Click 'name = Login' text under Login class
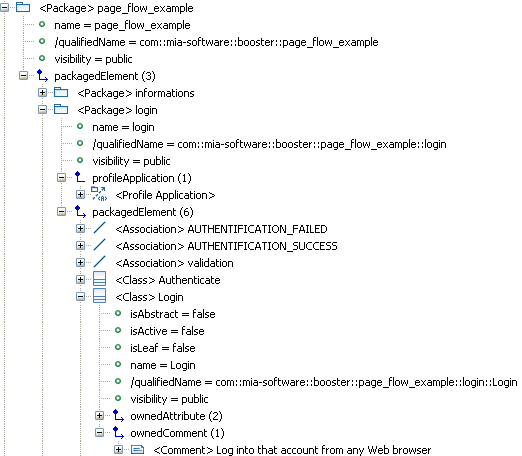 point(163,365)
